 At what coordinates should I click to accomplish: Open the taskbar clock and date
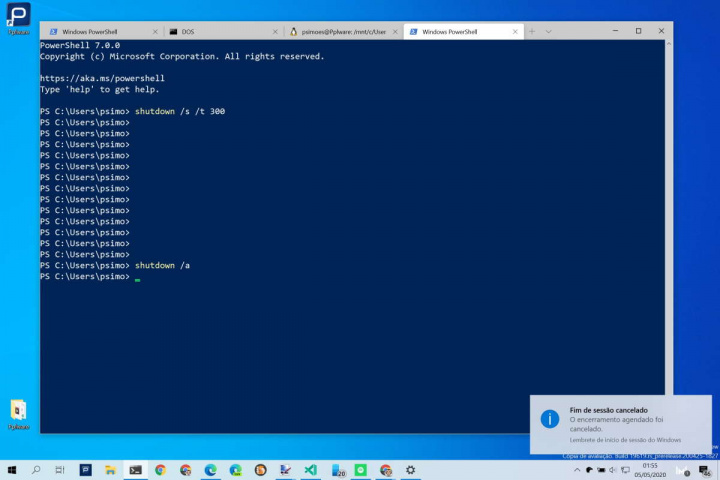click(x=650, y=469)
